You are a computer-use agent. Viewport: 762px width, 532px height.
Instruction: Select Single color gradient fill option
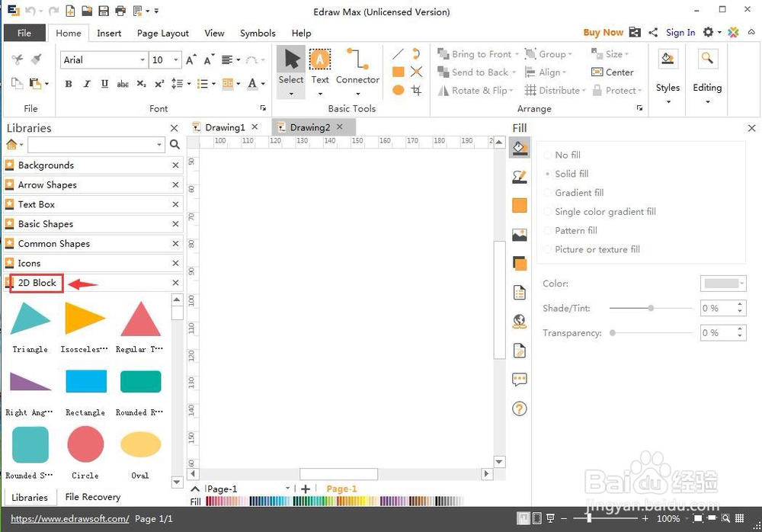coord(600,212)
